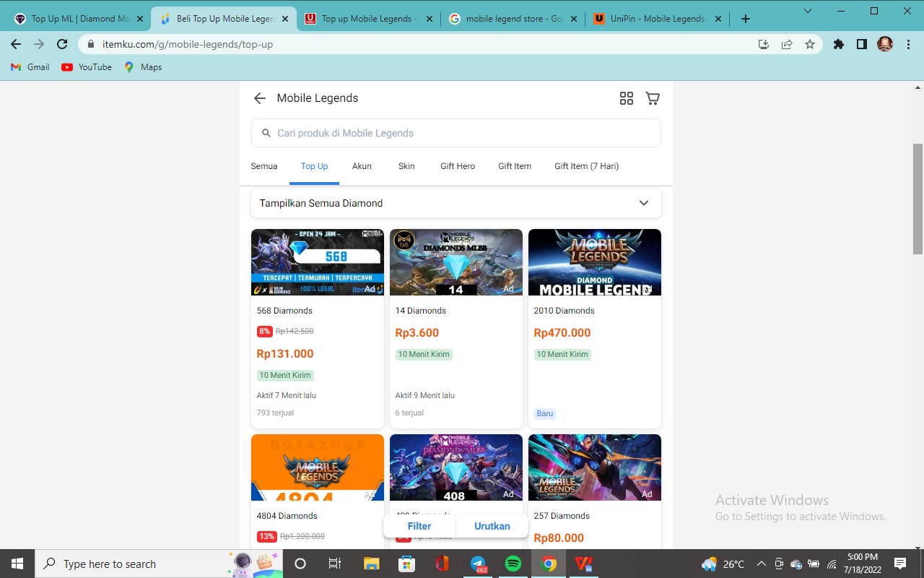Open the 14 Diamonds product thumbnail

(x=456, y=262)
